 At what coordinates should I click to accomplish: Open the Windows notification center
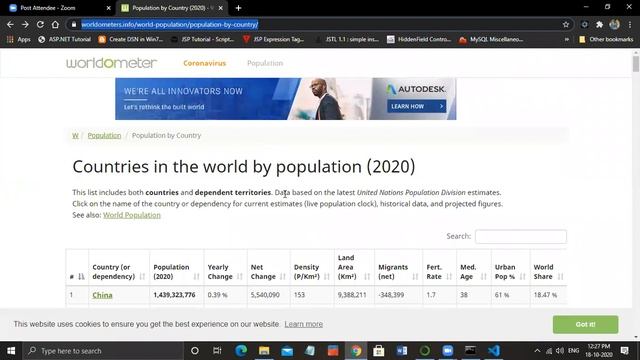point(624,351)
